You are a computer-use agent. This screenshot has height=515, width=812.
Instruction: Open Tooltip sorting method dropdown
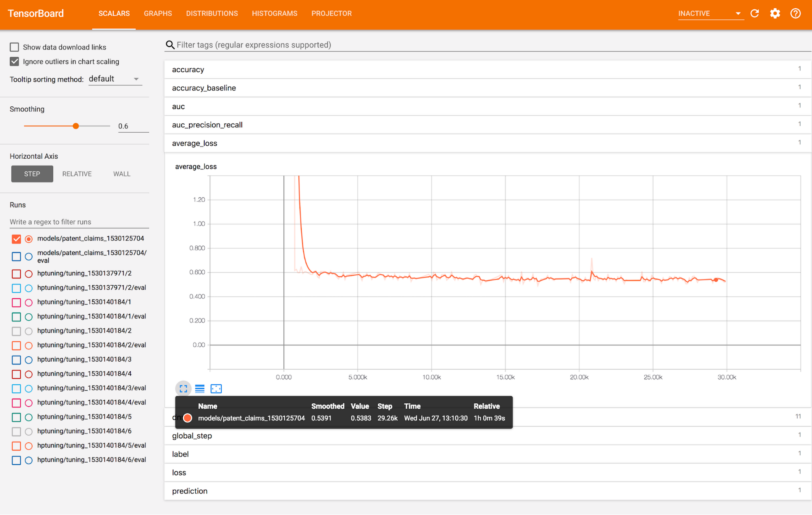tap(112, 79)
